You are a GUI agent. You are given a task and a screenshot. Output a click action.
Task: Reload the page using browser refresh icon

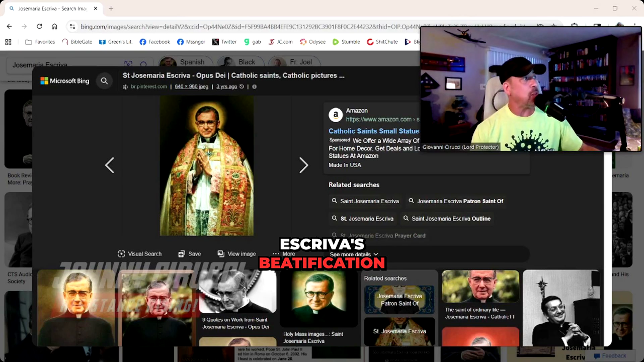point(39,26)
